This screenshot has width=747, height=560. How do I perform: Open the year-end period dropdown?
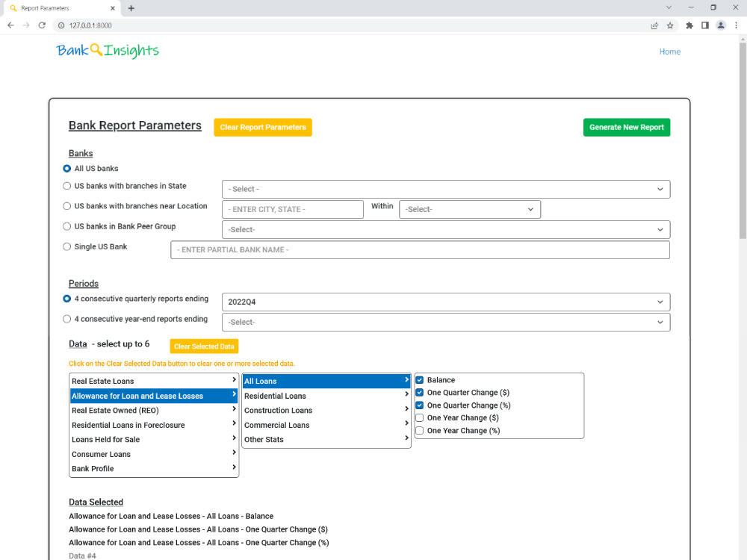pyautogui.click(x=446, y=322)
